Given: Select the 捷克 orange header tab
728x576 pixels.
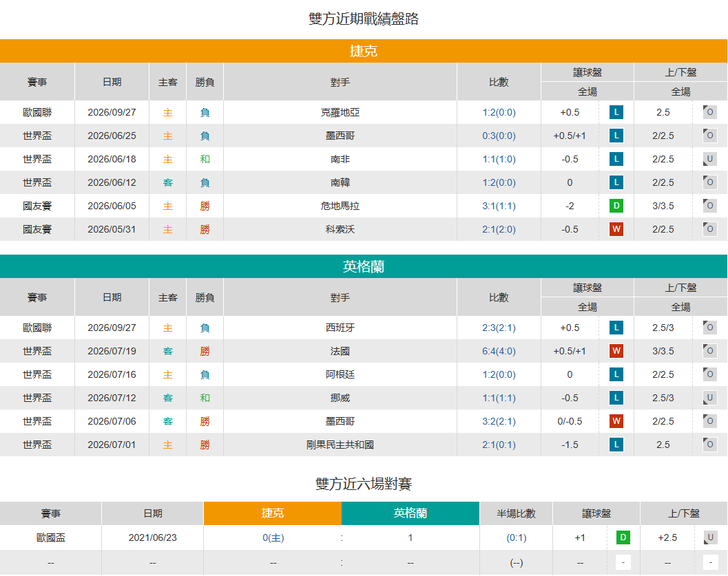Looking at the screenshot, I should (364, 51).
